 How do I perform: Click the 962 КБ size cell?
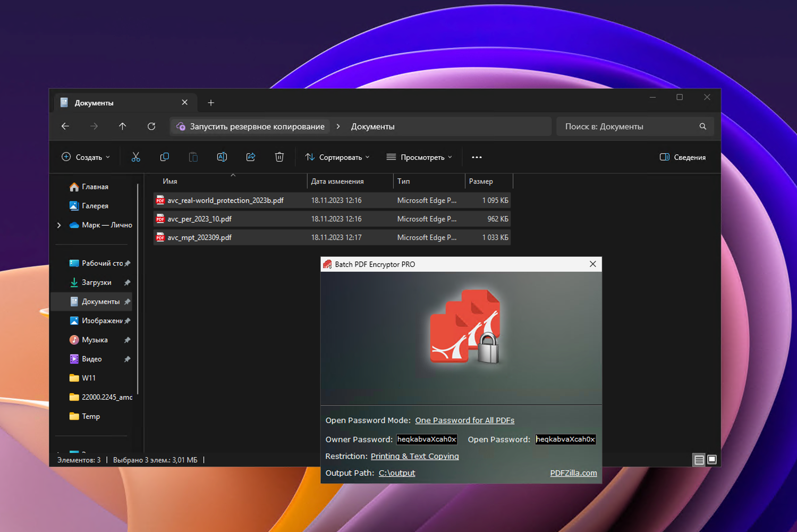click(x=498, y=219)
